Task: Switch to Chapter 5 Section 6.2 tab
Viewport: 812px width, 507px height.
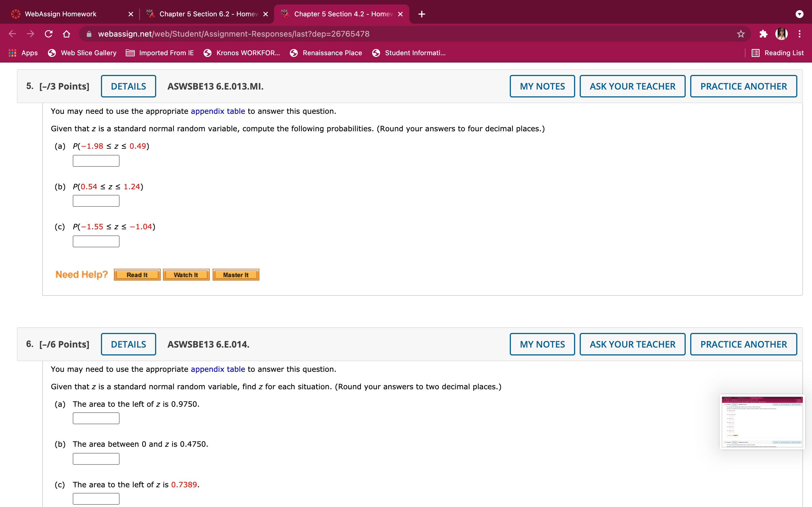Action: point(208,14)
